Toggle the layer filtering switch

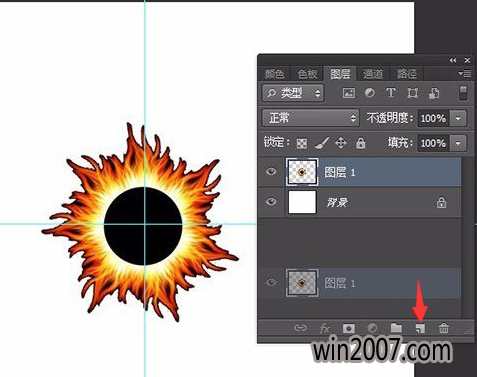pyautogui.click(x=463, y=93)
